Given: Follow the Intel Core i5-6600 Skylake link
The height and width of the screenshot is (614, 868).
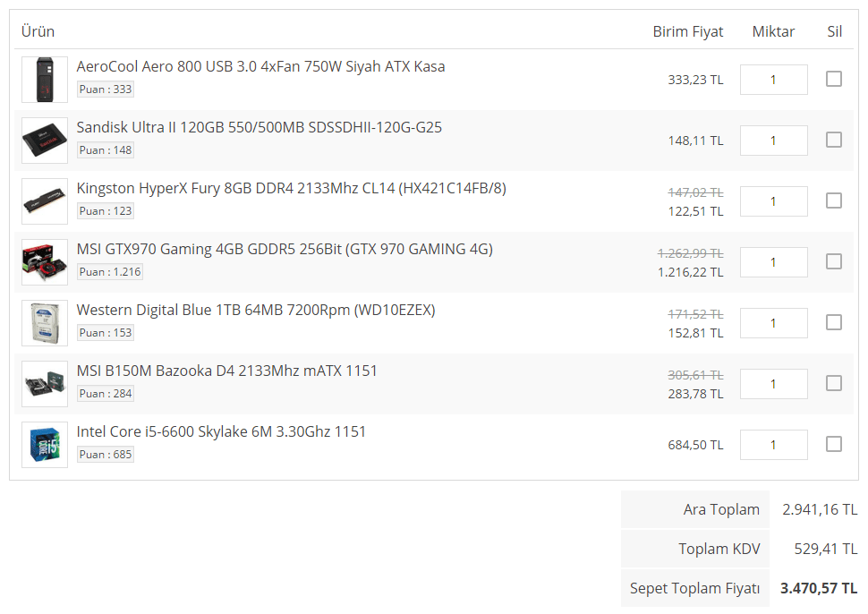Looking at the screenshot, I should (221, 431).
